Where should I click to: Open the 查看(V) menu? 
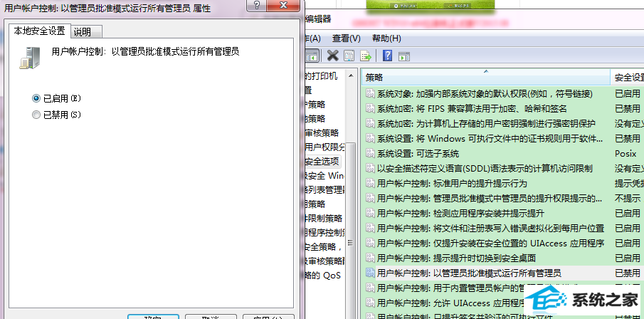(346, 38)
